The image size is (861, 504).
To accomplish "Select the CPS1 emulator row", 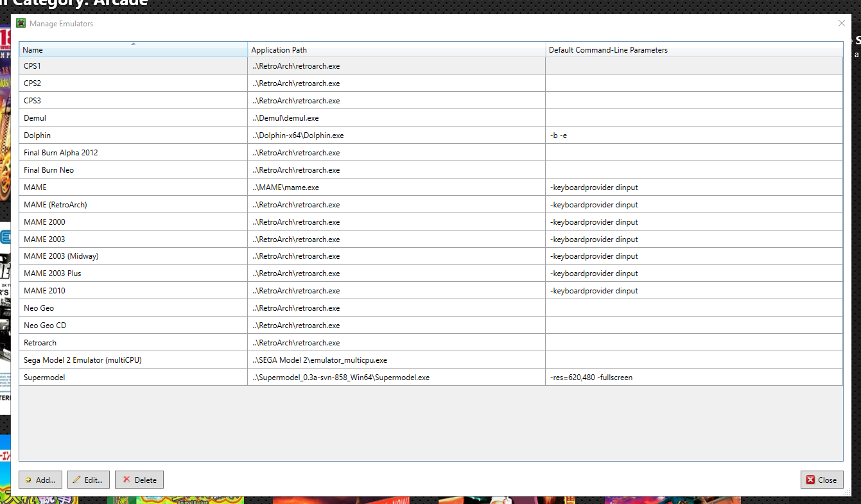I will 431,65.
